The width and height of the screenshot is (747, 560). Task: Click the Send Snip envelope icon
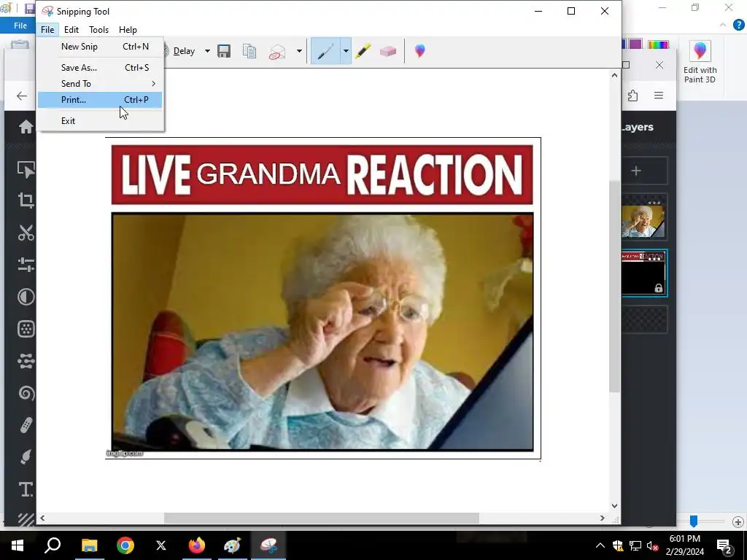coord(277,51)
